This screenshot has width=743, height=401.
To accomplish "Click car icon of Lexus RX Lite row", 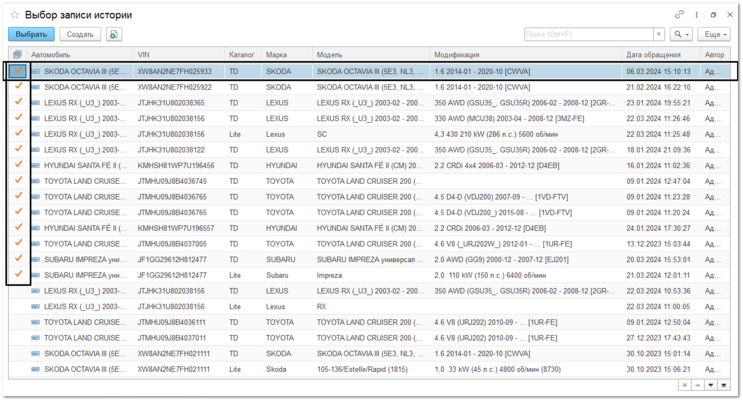I will point(36,306).
